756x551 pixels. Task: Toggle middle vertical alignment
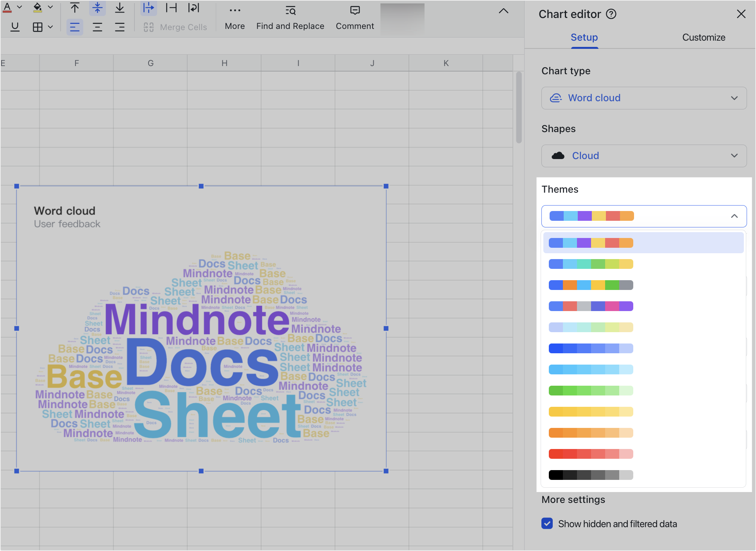coord(97,7)
